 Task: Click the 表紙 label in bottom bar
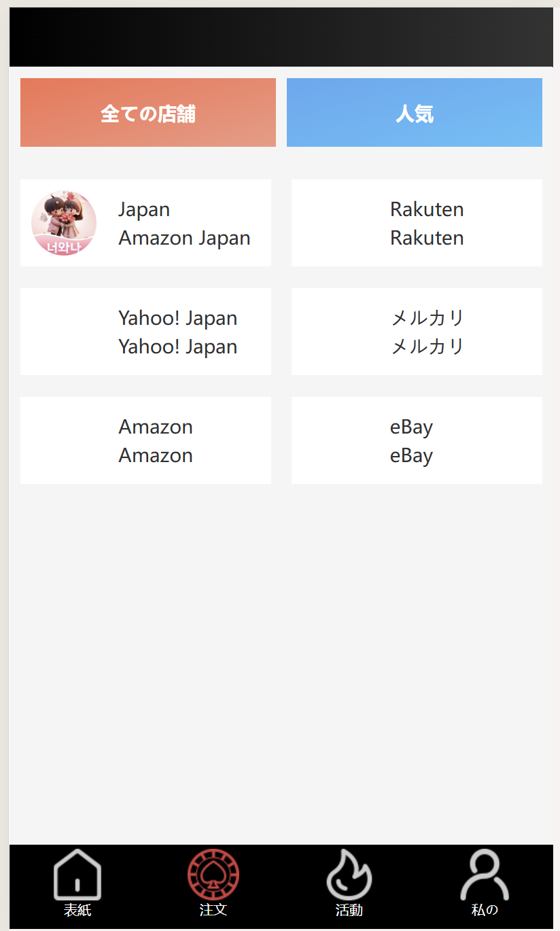click(77, 910)
